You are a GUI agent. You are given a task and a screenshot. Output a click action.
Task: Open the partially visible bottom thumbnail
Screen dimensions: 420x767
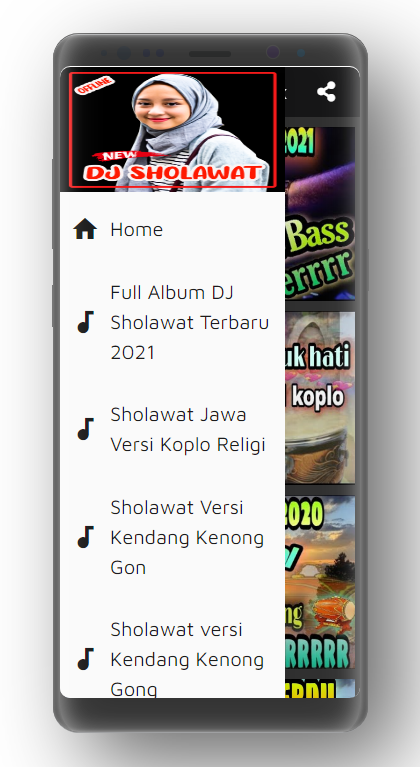[320, 688]
